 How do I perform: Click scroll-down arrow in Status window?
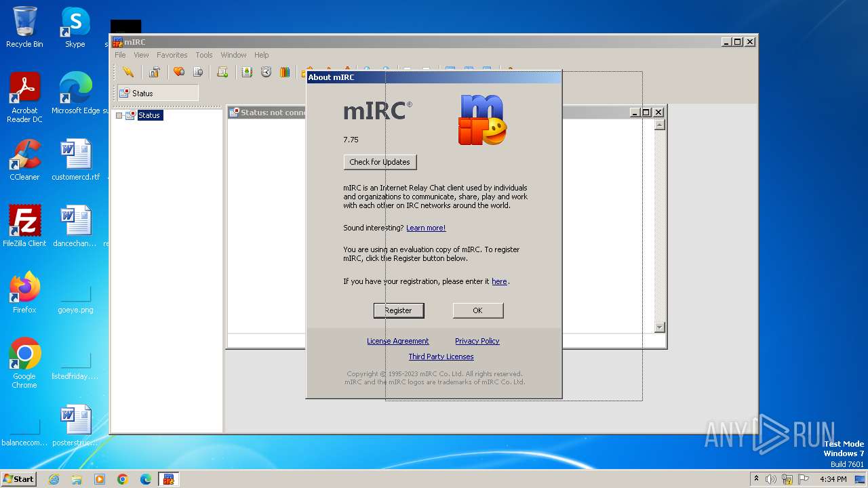coord(660,327)
